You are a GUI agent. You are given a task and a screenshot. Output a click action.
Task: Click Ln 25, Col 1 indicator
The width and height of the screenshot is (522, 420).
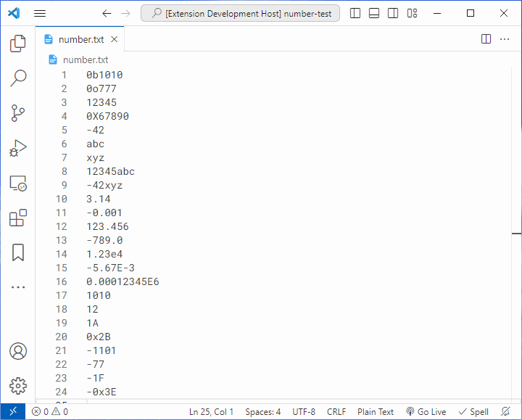click(x=211, y=412)
